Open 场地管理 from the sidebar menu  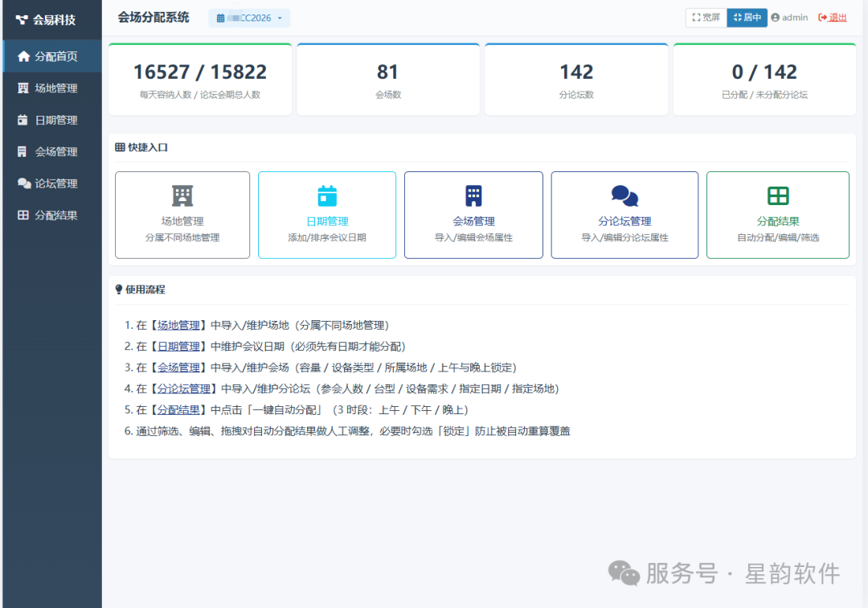click(52, 88)
